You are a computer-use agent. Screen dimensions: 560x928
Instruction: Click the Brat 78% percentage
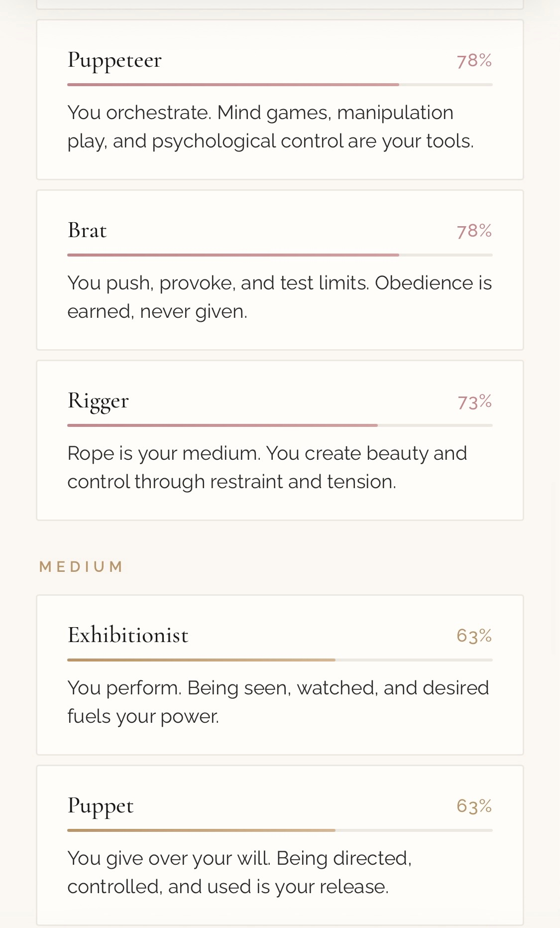tap(474, 231)
